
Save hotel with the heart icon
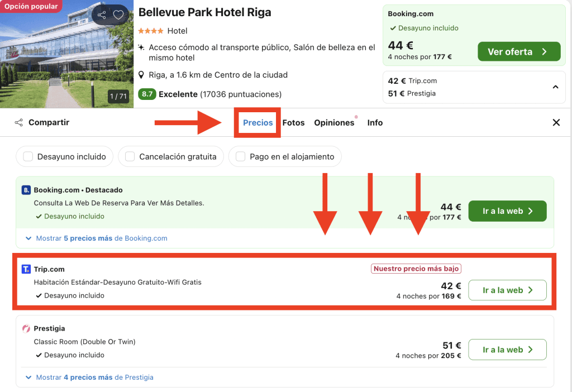pos(118,15)
